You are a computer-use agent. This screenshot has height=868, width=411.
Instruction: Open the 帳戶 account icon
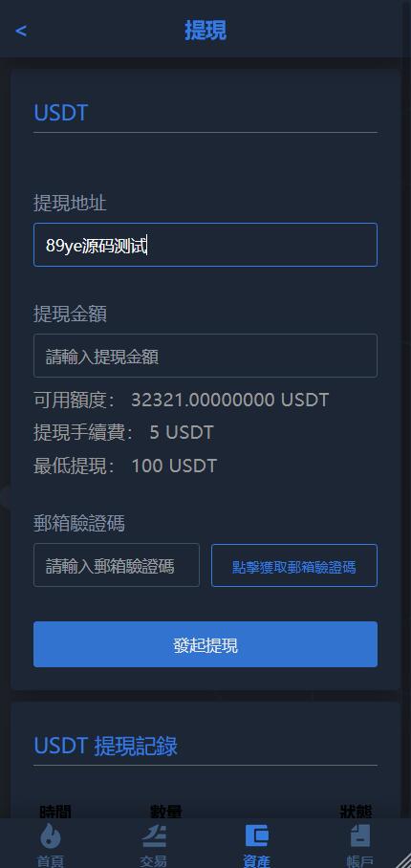point(360,835)
